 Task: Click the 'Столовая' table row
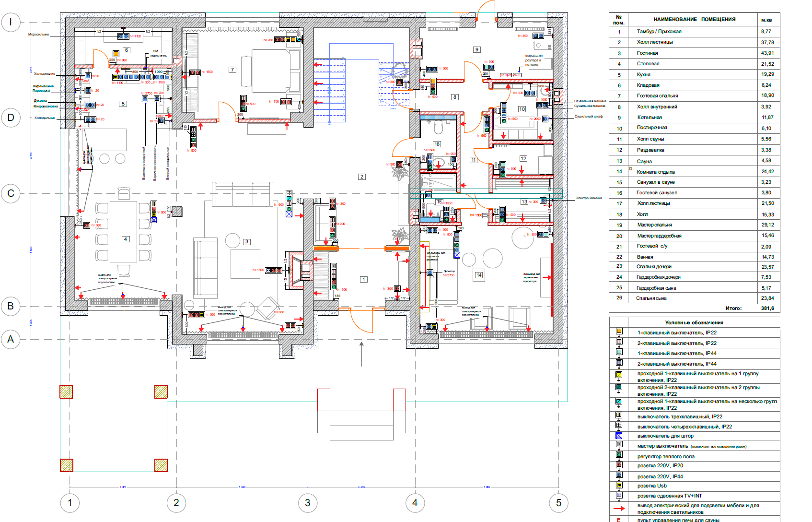(695, 63)
